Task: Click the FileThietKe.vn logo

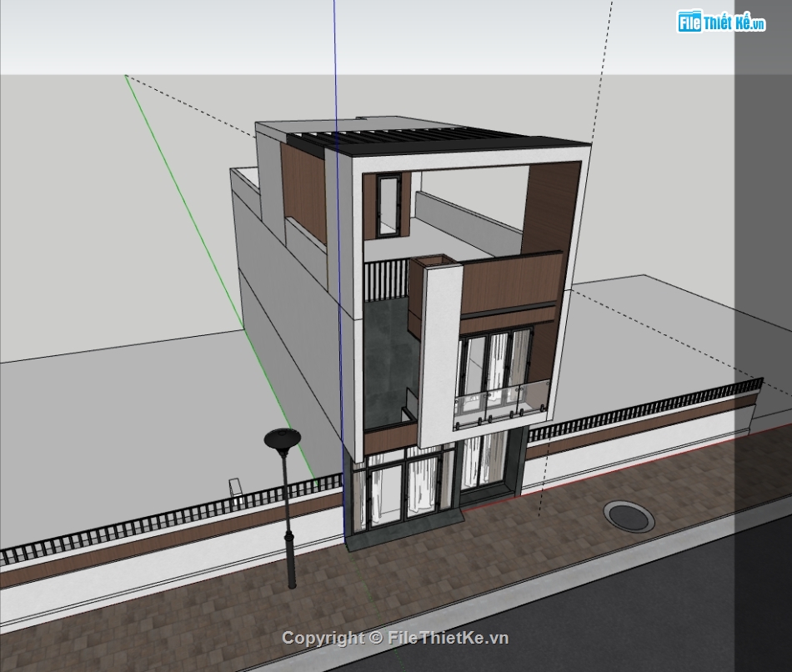Action: pos(721,22)
